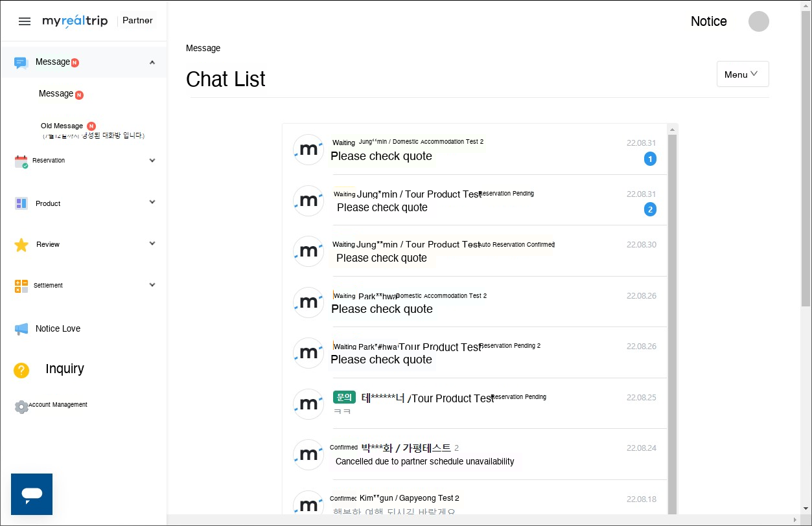Viewport: 812px width, 526px height.
Task: Click the Inquiry question mark icon
Action: coord(21,370)
